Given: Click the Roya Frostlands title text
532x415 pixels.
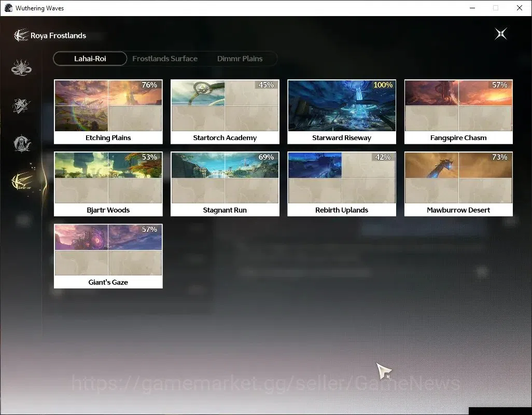Looking at the screenshot, I should (x=59, y=36).
